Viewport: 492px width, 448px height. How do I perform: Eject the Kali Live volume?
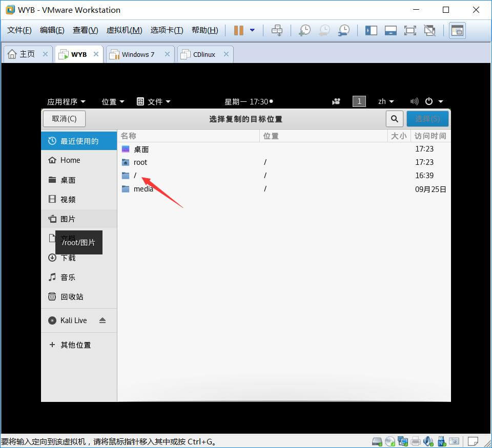[102, 321]
